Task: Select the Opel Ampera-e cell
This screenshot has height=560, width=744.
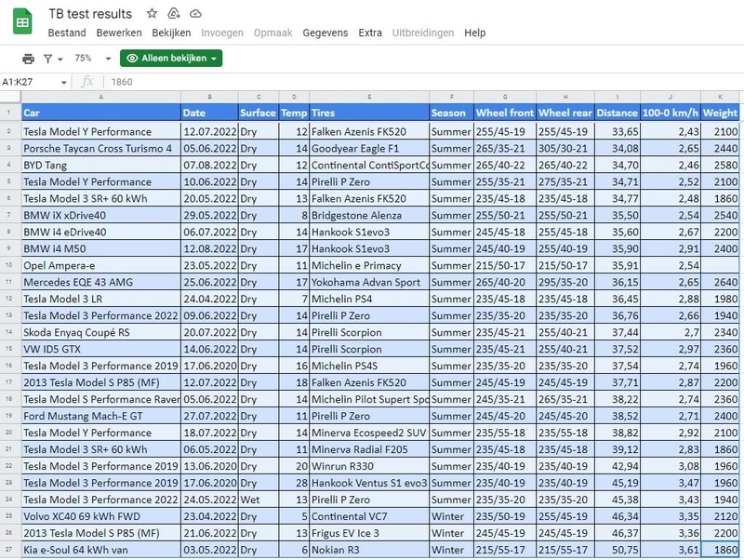Action: [x=101, y=265]
